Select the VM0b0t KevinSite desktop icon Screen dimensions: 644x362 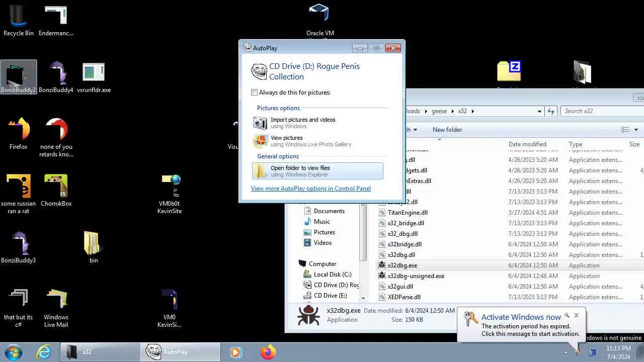coord(169,194)
